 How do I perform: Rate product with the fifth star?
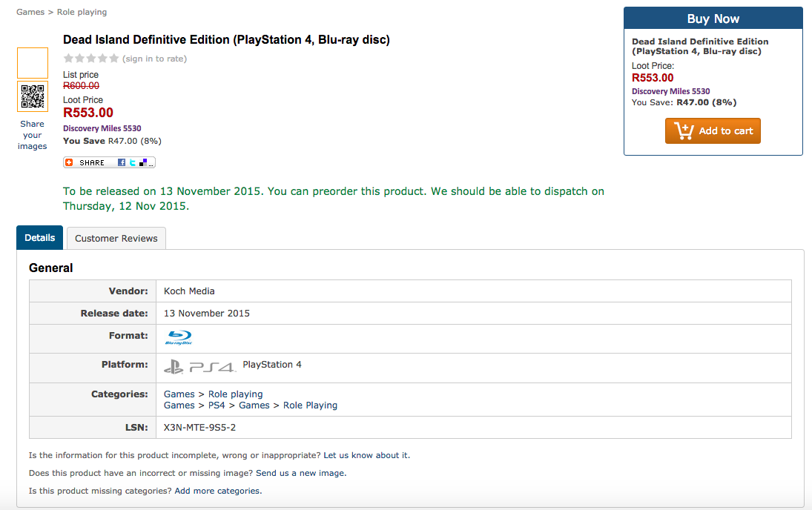[114, 59]
